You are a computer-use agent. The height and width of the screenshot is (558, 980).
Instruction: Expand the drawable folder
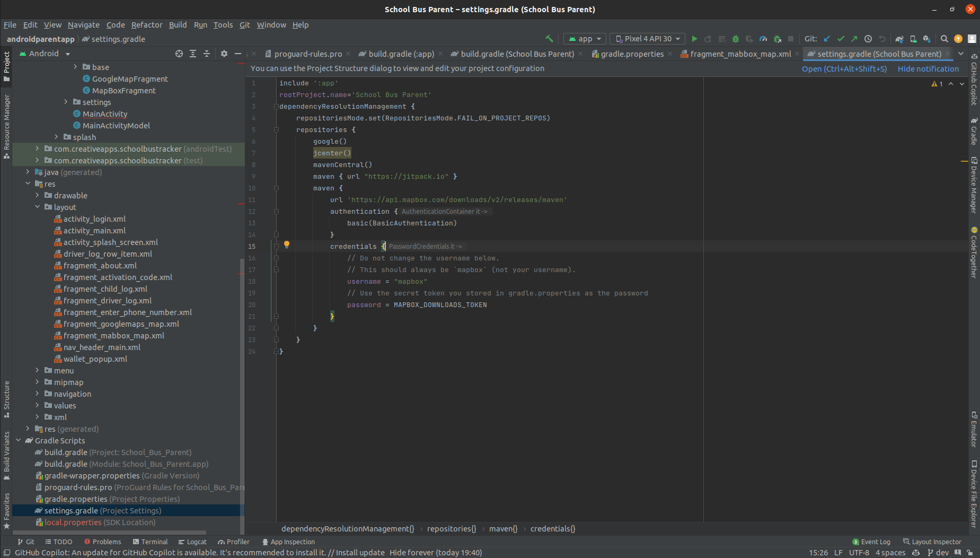pyautogui.click(x=37, y=195)
